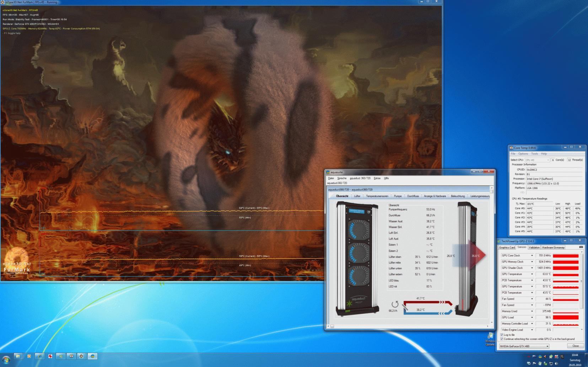Viewport: 588px width, 367px height.
Task: Toggle the Log to file checkbox
Action: pos(502,335)
